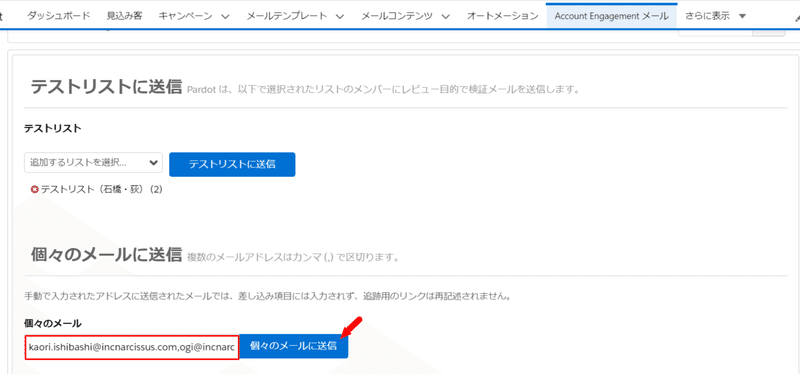Screen dimensions: 800x374
Task: Open the さらに表示 menu
Action: pyautogui.click(x=715, y=16)
